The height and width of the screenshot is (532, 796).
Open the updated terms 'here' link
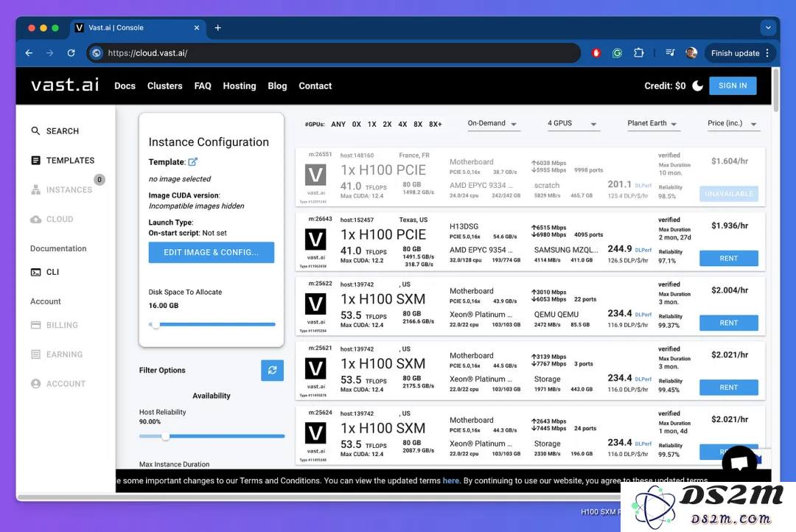click(x=451, y=480)
